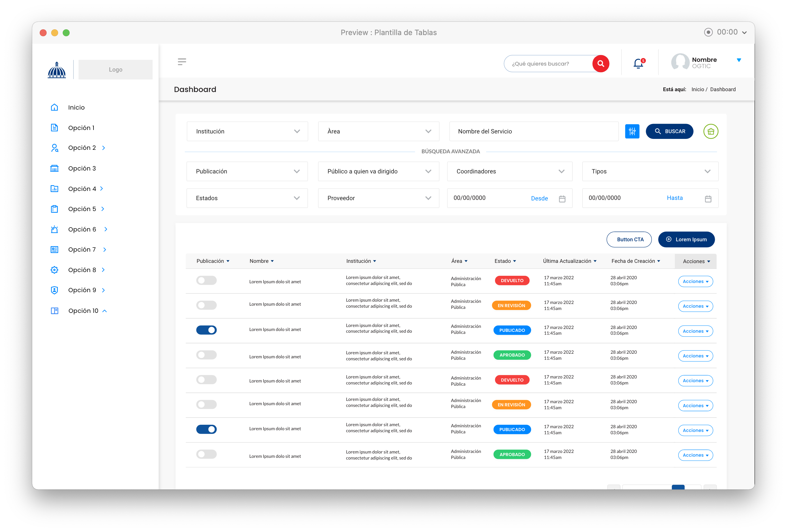Viewport: 787px width, 532px height.
Task: Expand the Coordinadores dropdown
Action: (x=510, y=171)
